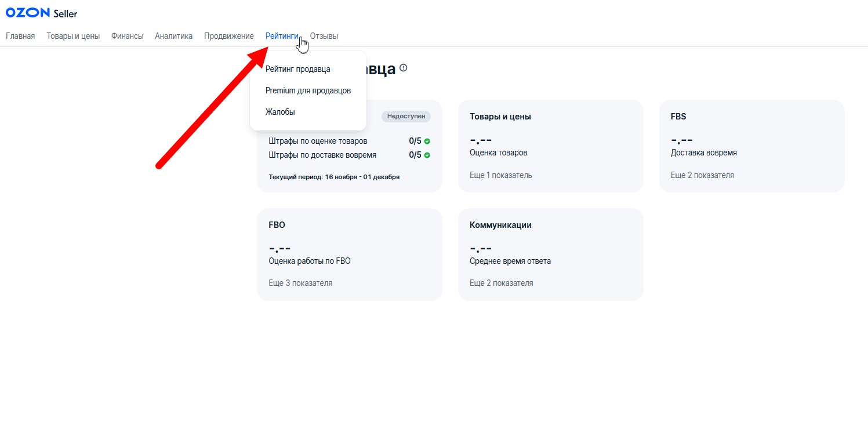Click green check icon for Штрафы по оценке товаров
Image resolution: width=868 pixels, height=421 pixels.
point(427,141)
